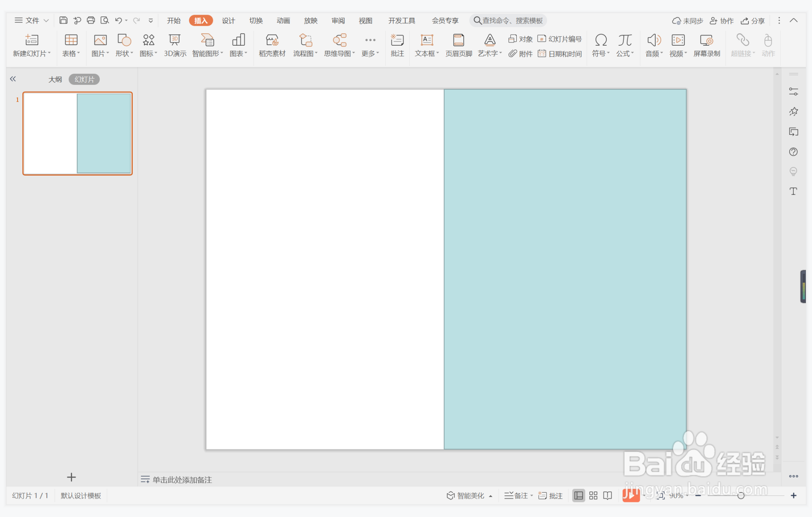812x517 pixels.
Task: Click the 屏幕录制 screen recording icon
Action: click(x=707, y=45)
